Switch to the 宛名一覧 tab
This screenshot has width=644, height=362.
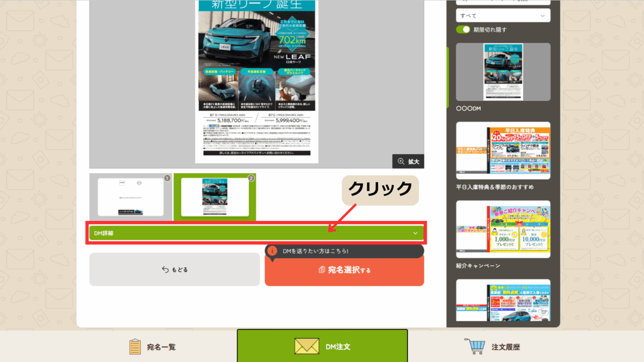pos(153,347)
